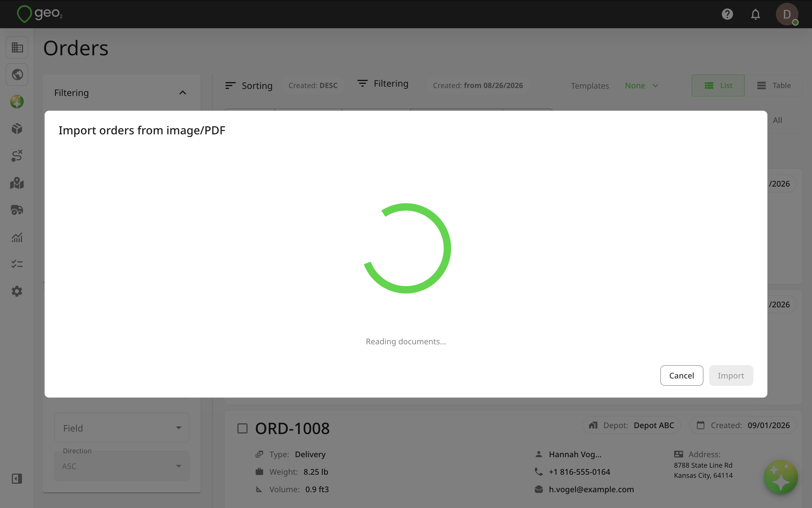Click the Address card icon
This screenshot has height=508, width=812.
(678, 454)
